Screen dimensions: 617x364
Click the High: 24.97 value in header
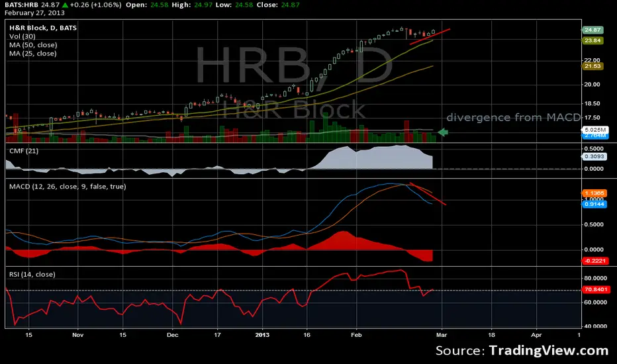click(192, 5)
